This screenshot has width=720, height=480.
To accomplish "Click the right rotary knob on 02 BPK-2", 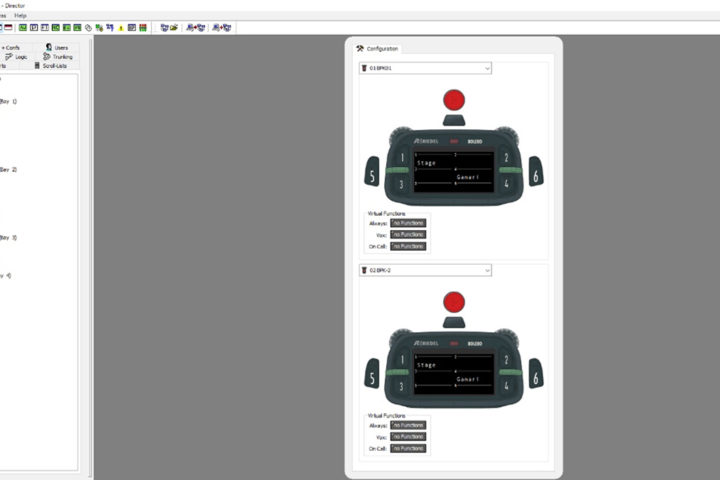I will 507,336.
